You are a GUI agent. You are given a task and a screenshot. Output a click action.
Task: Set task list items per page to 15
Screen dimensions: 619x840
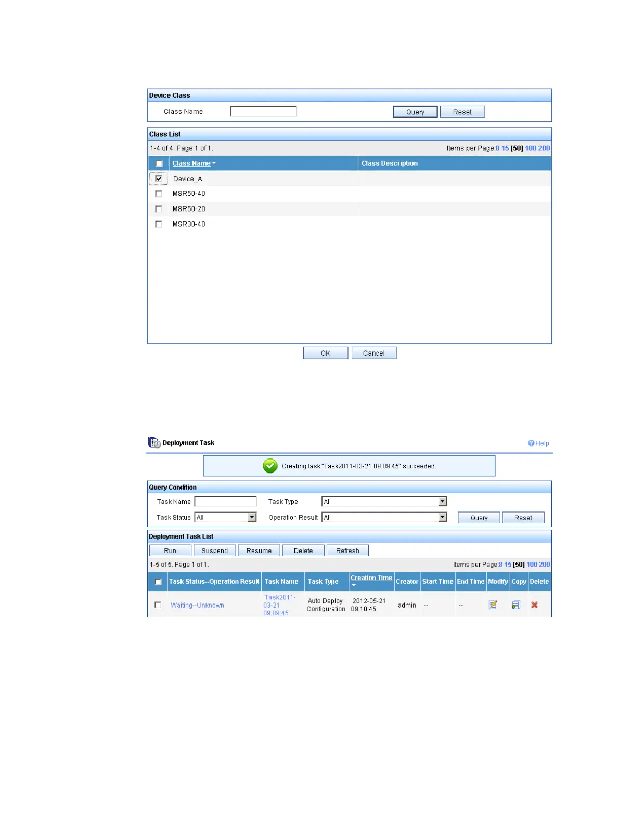pos(508,565)
